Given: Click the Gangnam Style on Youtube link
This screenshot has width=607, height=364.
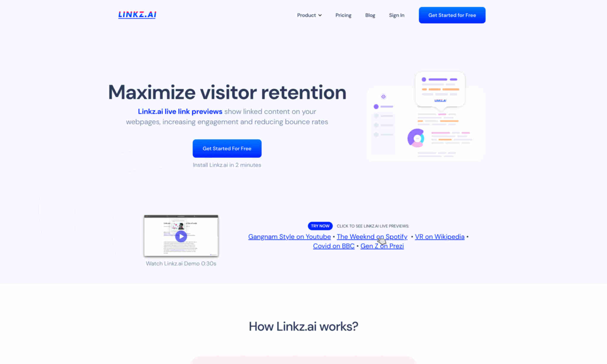Looking at the screenshot, I should [289, 237].
